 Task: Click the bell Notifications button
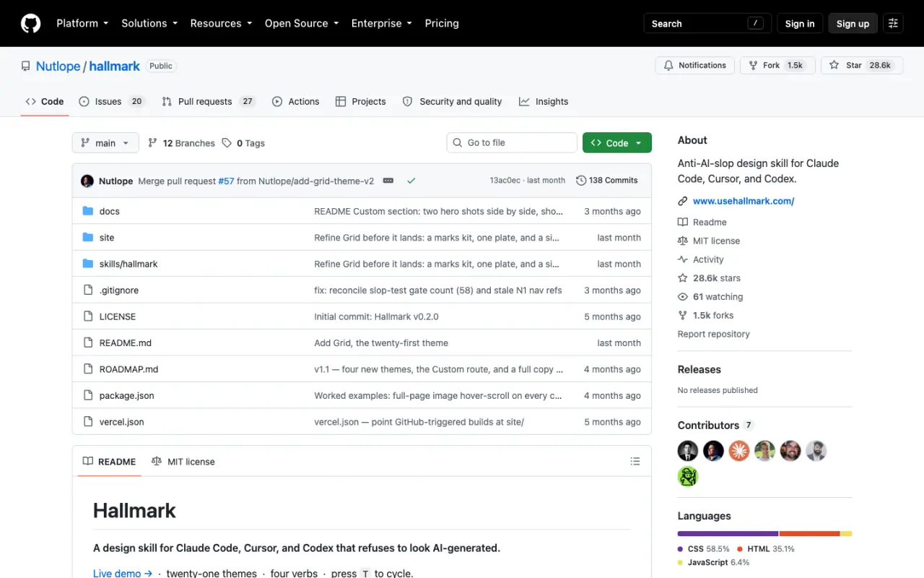click(x=694, y=65)
